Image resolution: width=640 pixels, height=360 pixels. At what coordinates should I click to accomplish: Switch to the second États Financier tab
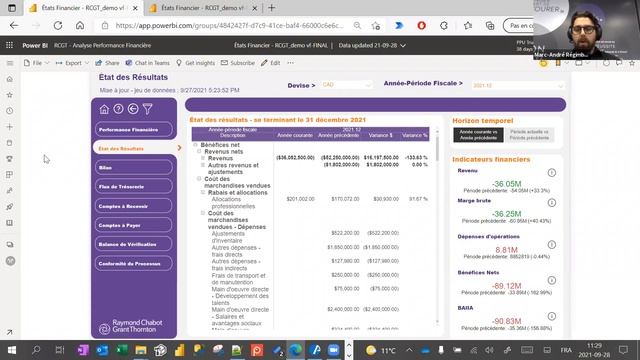click(x=202, y=8)
